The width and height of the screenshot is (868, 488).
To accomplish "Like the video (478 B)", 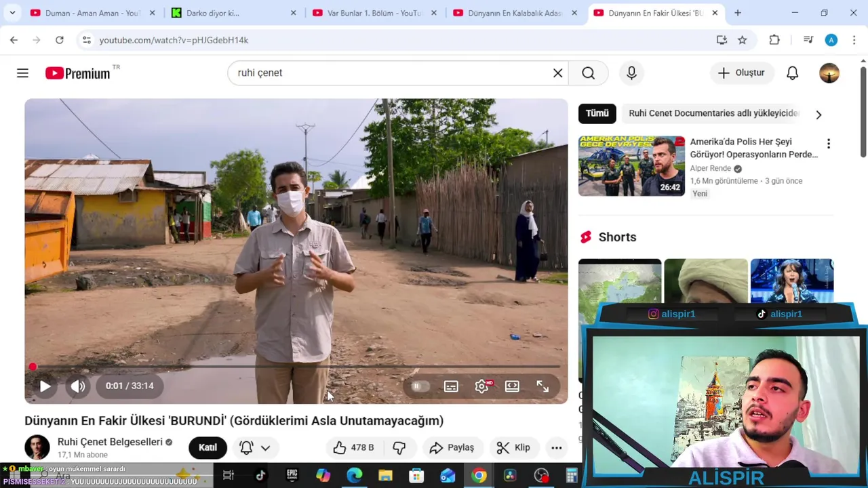I will [x=353, y=447].
